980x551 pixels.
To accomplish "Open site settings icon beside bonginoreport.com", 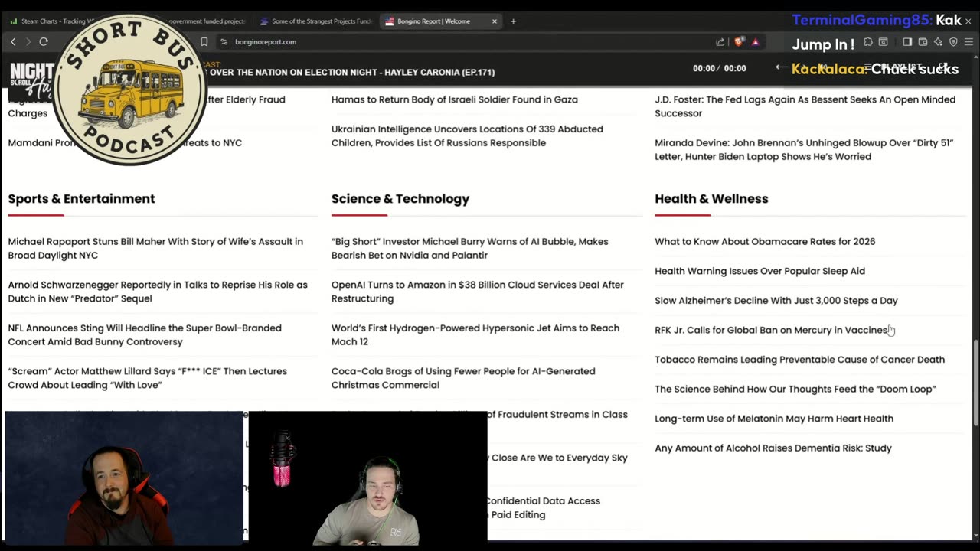I will (x=224, y=41).
